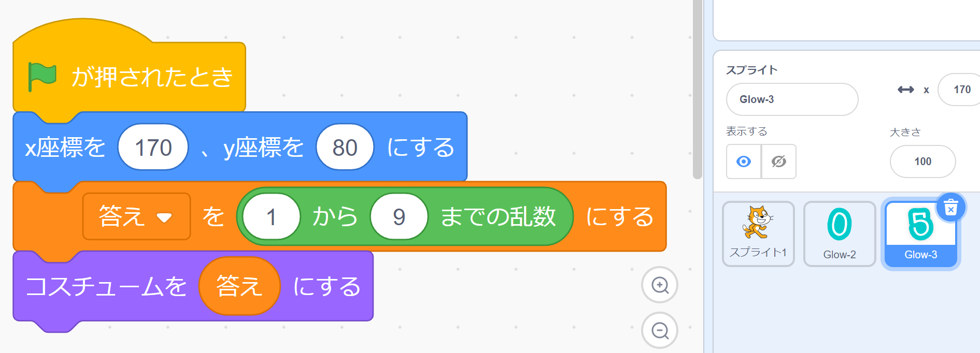Edit the random maximum value 9

(x=399, y=216)
